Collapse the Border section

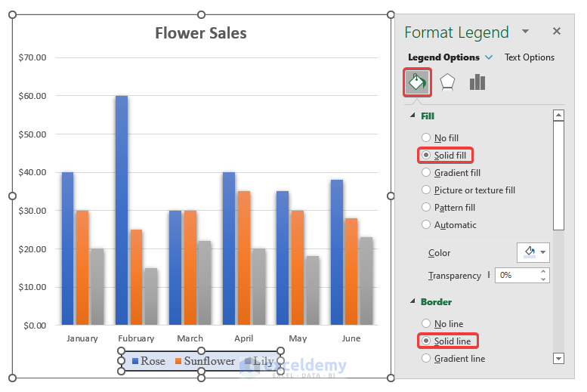point(412,301)
